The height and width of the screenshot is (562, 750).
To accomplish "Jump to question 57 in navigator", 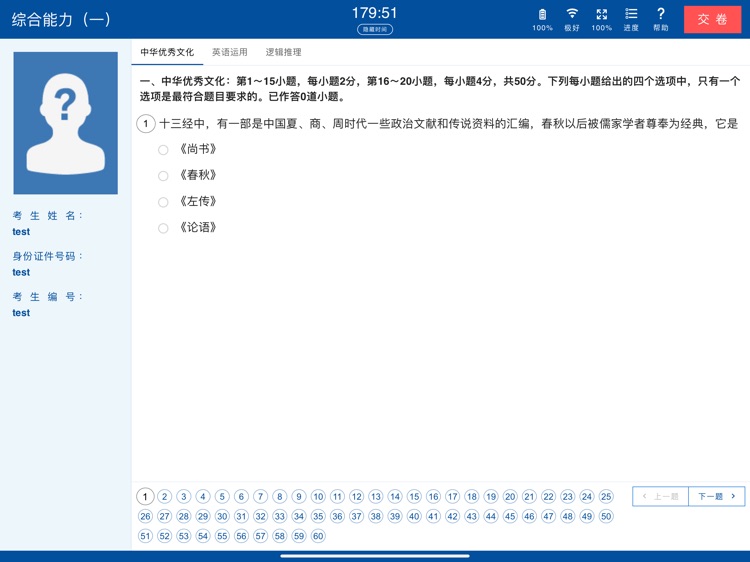I will pos(261,536).
